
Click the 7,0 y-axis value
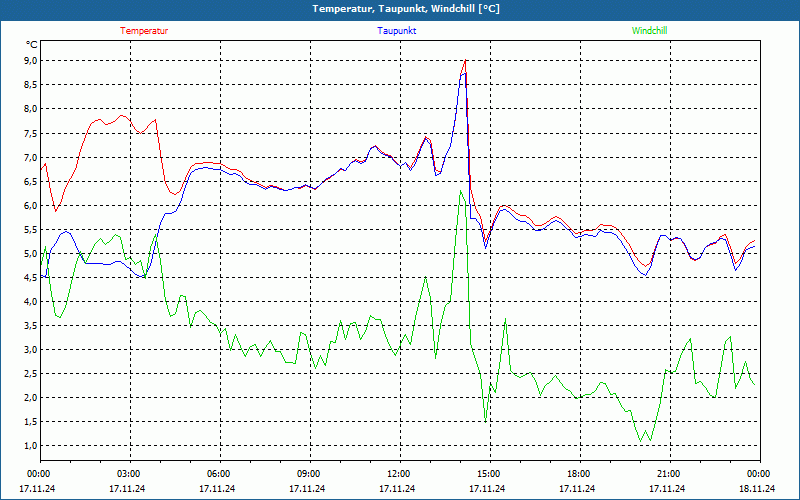[x=31, y=157]
